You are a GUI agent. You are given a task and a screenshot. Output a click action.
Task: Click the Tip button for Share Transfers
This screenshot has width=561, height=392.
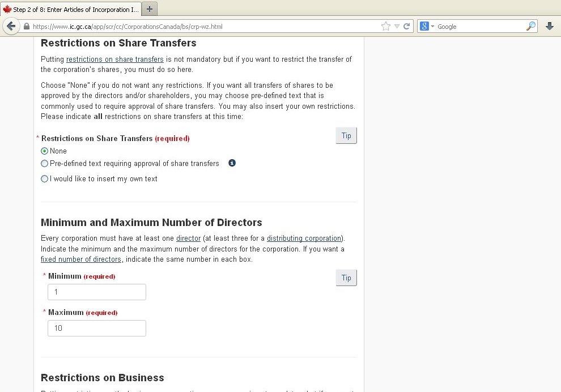pos(346,136)
